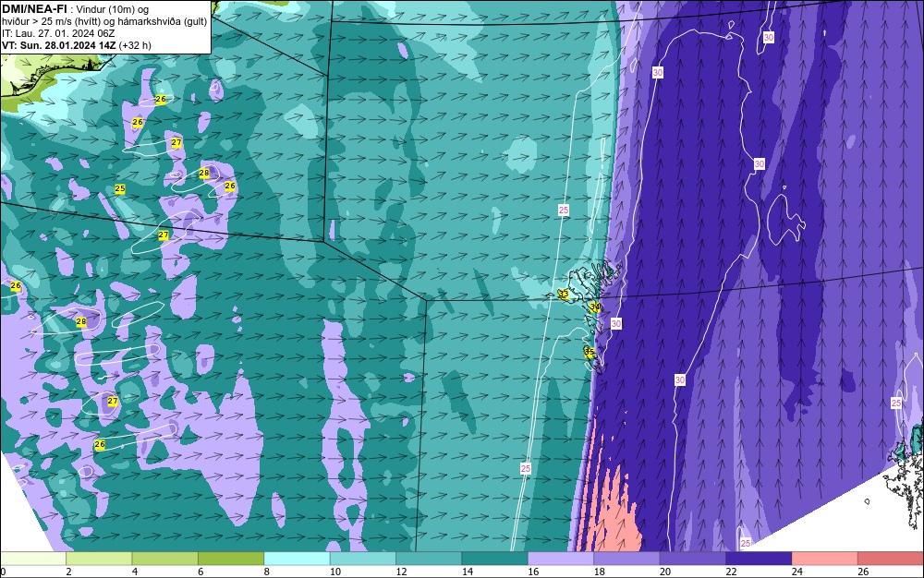This screenshot has height=578, width=924.
Task: Click the legend scale value 20
Action: pyautogui.click(x=665, y=572)
